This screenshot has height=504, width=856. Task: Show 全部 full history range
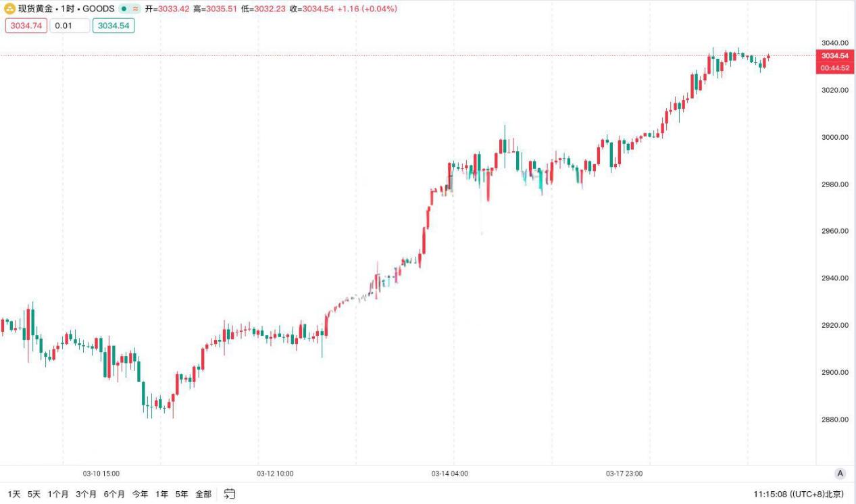(203, 494)
